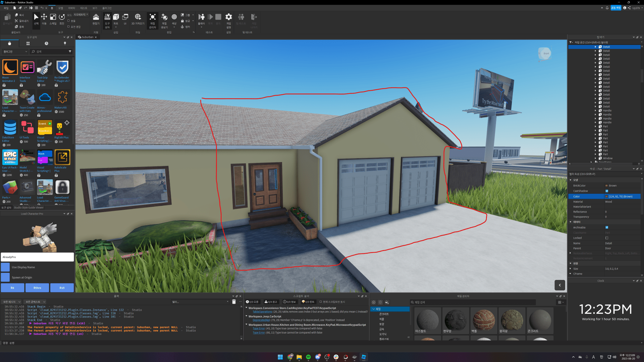Click the Part insert icon

tap(116, 17)
